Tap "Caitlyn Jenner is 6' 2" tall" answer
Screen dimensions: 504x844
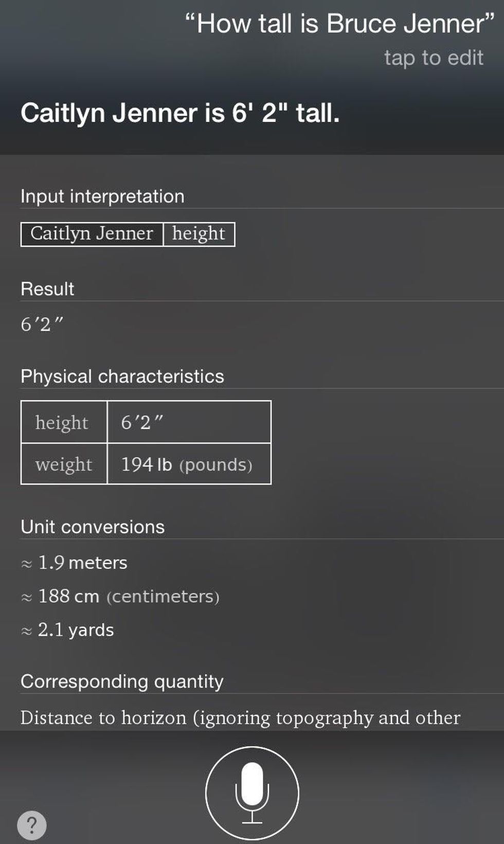coord(180,113)
